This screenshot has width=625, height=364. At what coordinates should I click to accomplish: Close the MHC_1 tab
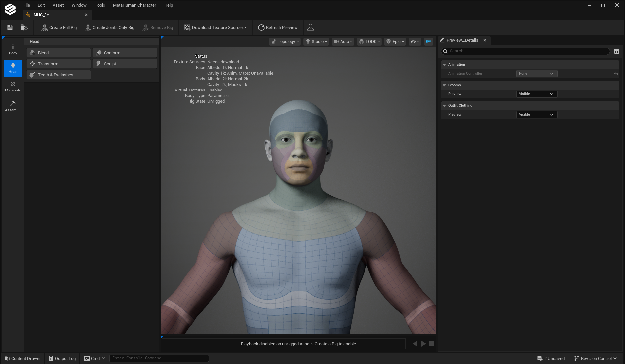pos(86,15)
